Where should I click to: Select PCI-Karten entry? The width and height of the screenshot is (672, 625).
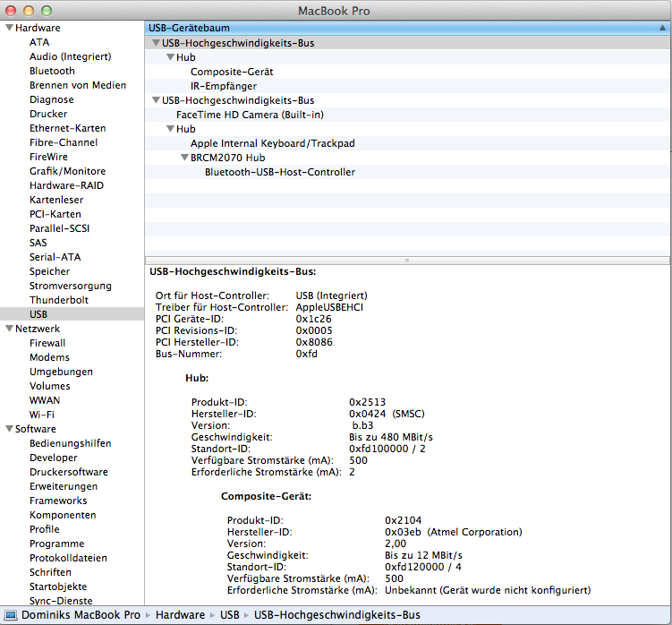pos(55,214)
